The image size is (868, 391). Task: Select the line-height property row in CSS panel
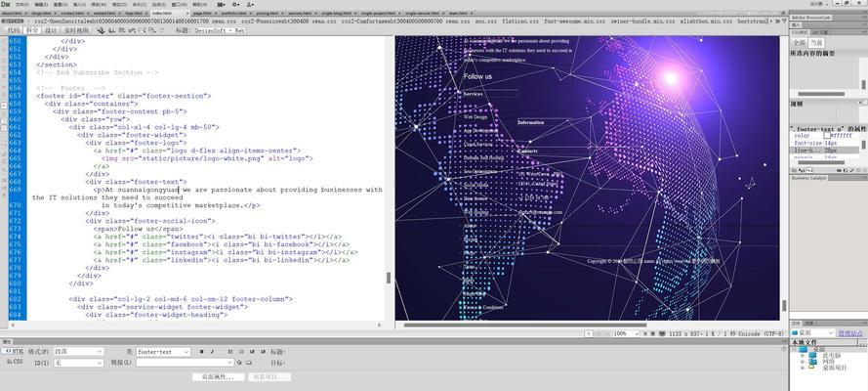coord(825,151)
